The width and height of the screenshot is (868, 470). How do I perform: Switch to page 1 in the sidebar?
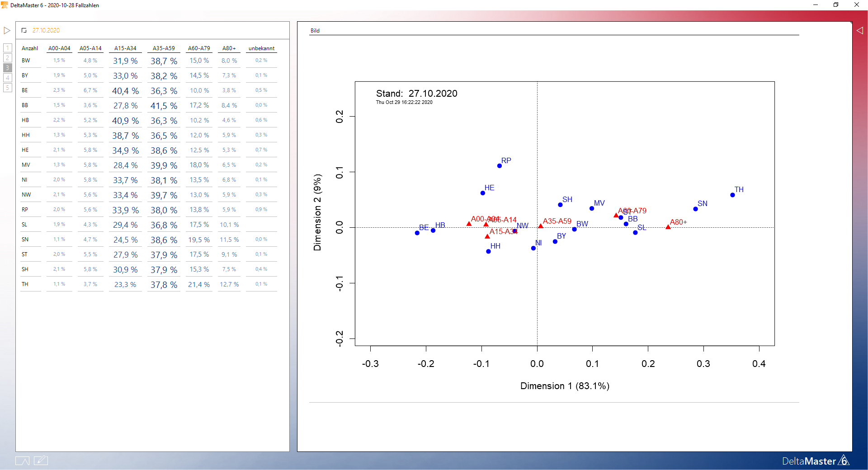(8, 48)
